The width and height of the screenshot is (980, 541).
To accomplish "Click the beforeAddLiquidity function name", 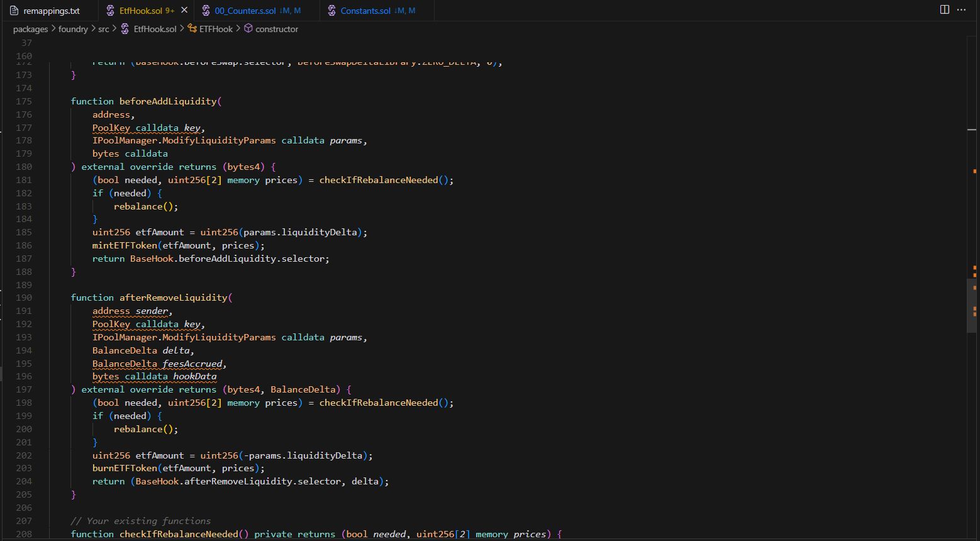I will click(x=168, y=101).
